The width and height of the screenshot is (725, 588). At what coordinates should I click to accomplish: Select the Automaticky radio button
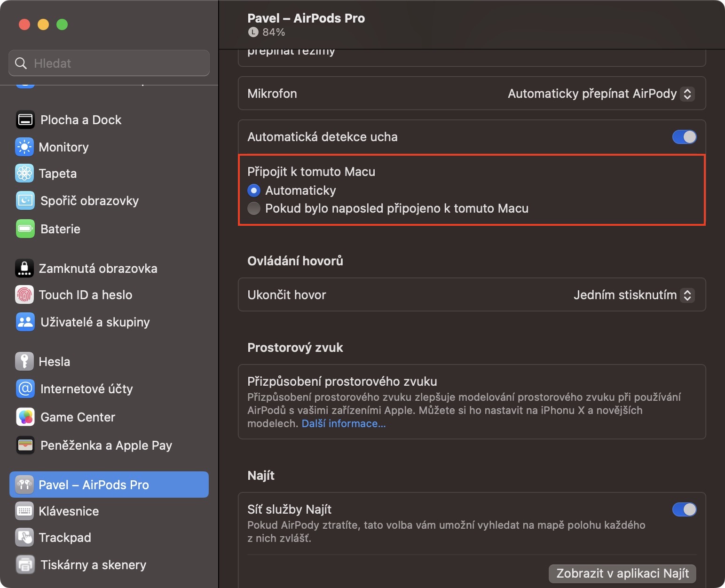[x=254, y=191]
